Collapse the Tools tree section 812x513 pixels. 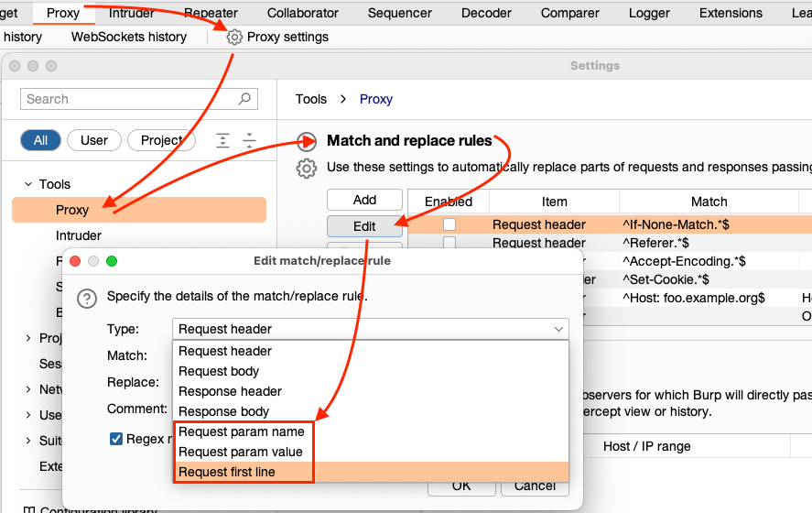(29, 184)
